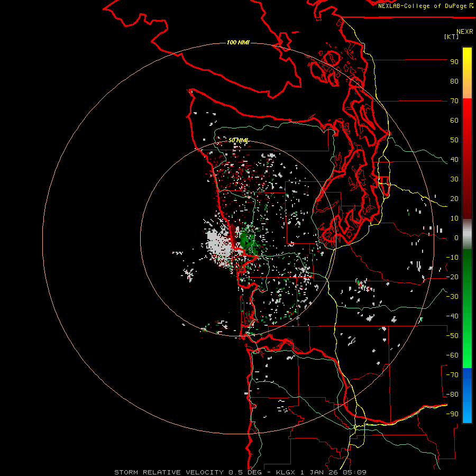The height and width of the screenshot is (476, 476).
Task: Click the positive 10 scale value
Action: pyautogui.click(x=454, y=218)
